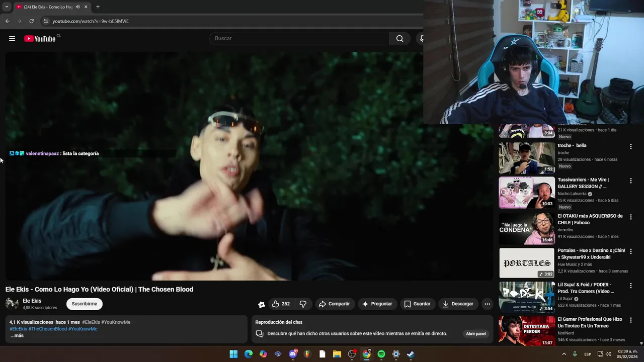Close the Ele Ekis YouTube tab
This screenshot has width=644, height=362.
86,7
